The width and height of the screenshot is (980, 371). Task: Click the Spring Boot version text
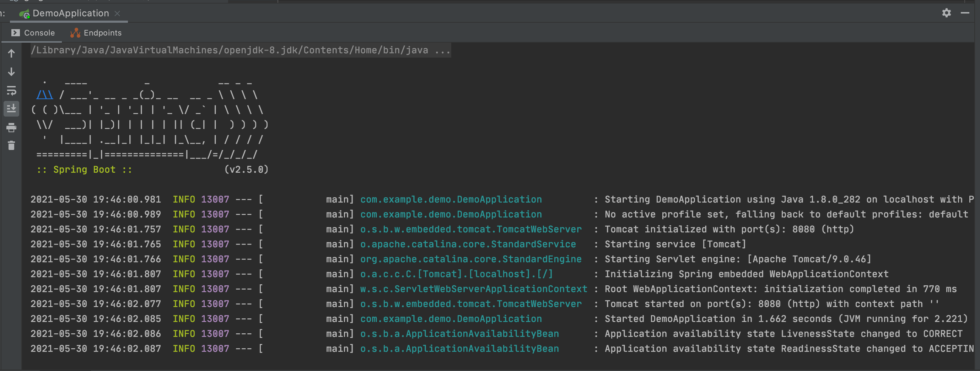246,169
